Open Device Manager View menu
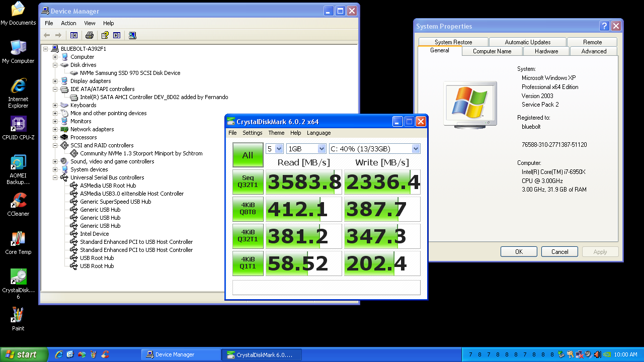Image resolution: width=644 pixels, height=362 pixels. tap(90, 23)
